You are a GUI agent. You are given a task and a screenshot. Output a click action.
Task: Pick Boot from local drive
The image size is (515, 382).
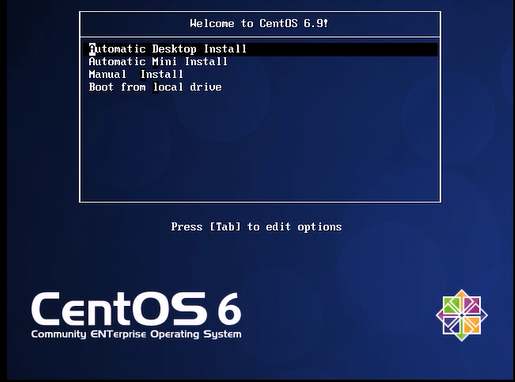[x=155, y=87]
